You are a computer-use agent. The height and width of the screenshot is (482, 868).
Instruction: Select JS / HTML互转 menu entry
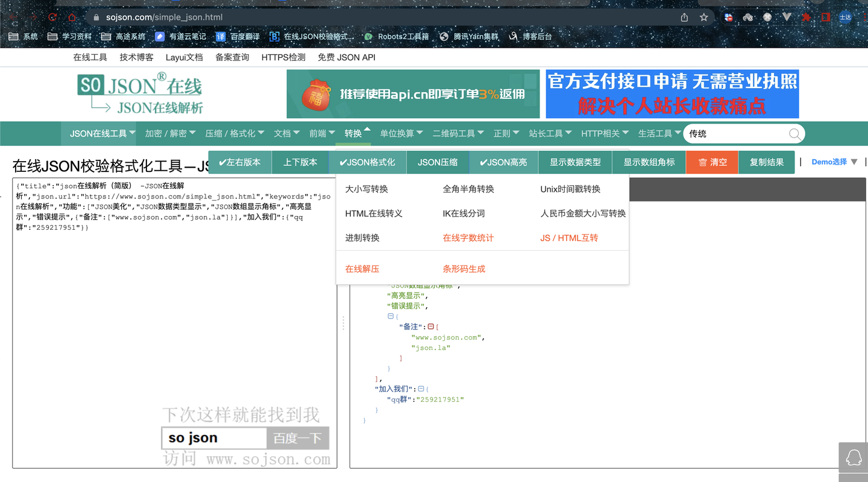click(569, 238)
